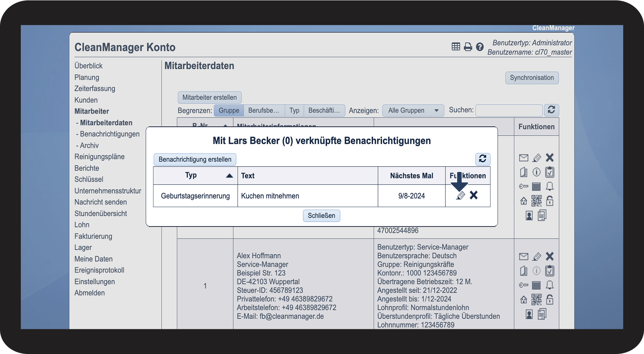Select the Gruppe filter tab
The width and height of the screenshot is (644, 354).
pyautogui.click(x=229, y=110)
